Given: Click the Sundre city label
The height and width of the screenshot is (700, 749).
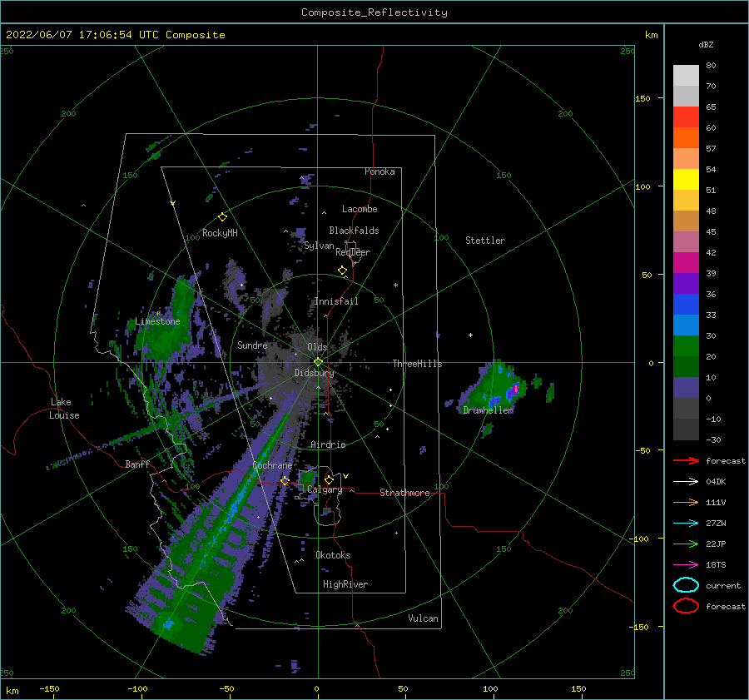Looking at the screenshot, I should [252, 345].
